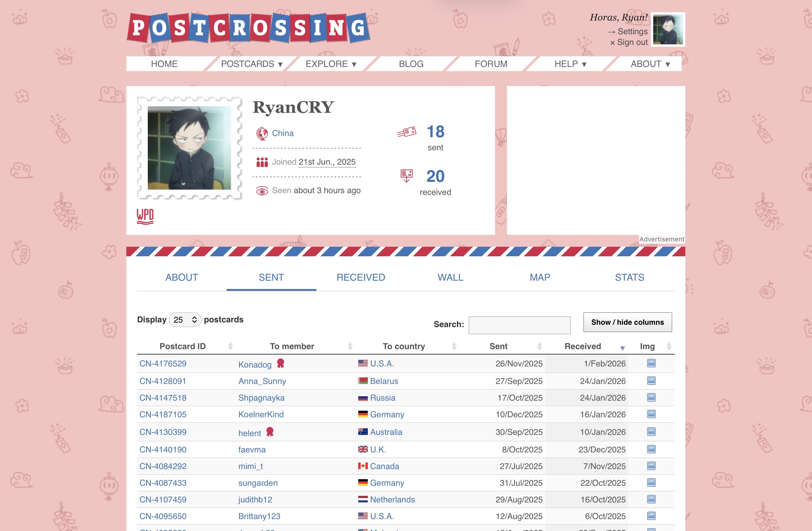Expand the EXPLORE navigation menu
812x531 pixels.
pyautogui.click(x=331, y=64)
